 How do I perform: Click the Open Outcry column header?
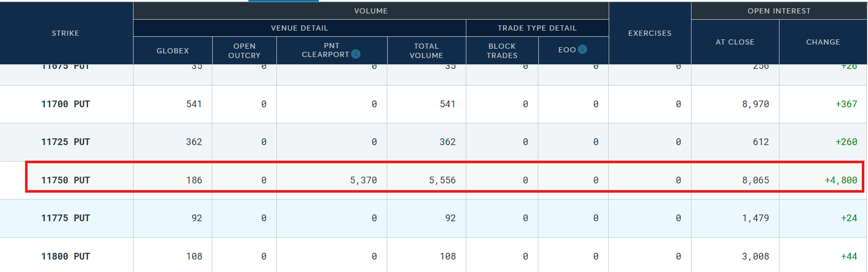click(244, 51)
